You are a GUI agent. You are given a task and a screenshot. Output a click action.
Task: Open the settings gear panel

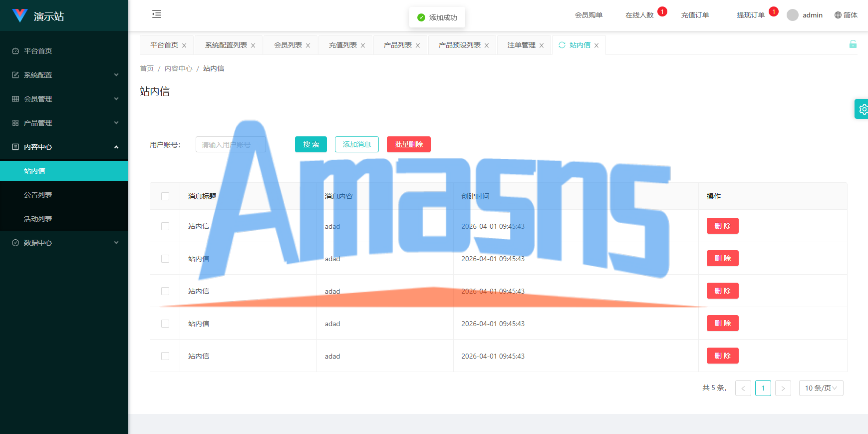863,109
